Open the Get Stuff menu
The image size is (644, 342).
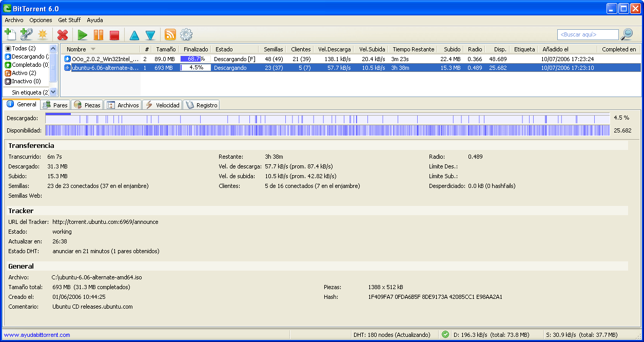(69, 20)
